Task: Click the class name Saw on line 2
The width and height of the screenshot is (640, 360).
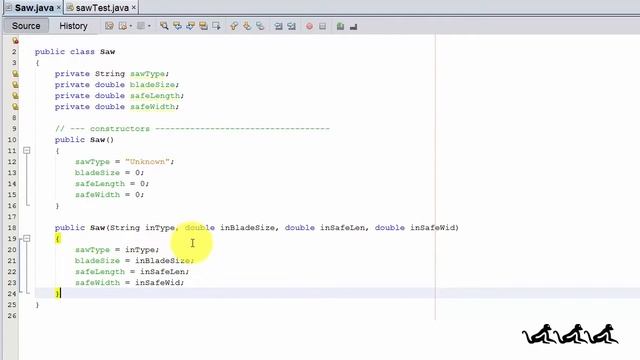Action: point(107,51)
